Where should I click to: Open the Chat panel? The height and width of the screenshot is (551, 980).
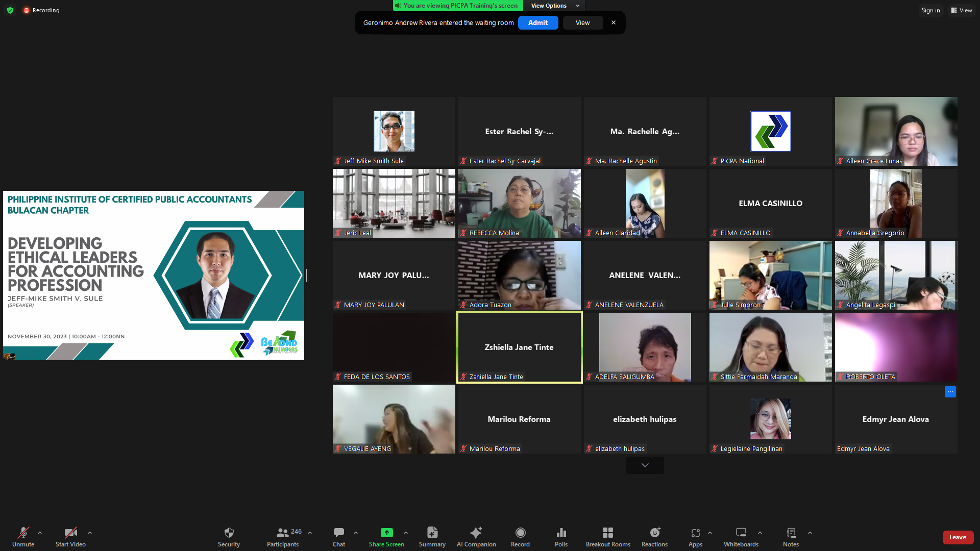(339, 537)
